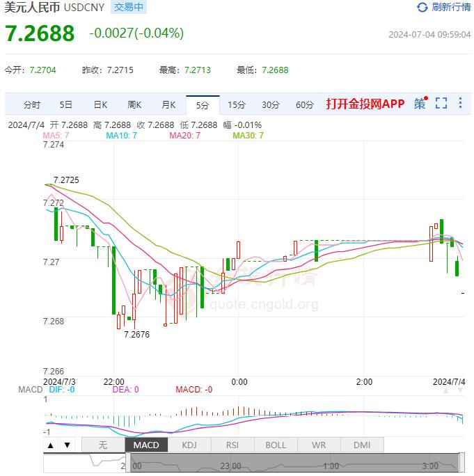Viewport: 474px width, 476px height.
Task: Click the 昨收 value 7.2715
Action: pos(120,70)
